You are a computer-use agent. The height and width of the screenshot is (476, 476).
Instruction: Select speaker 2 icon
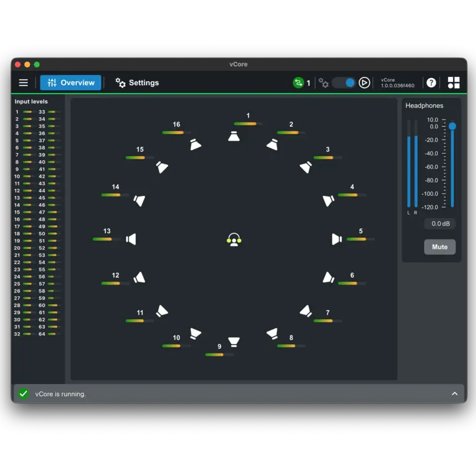tap(272, 144)
